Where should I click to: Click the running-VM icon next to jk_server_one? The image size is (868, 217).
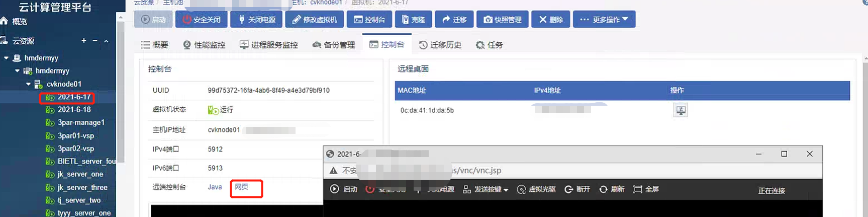tap(50, 174)
